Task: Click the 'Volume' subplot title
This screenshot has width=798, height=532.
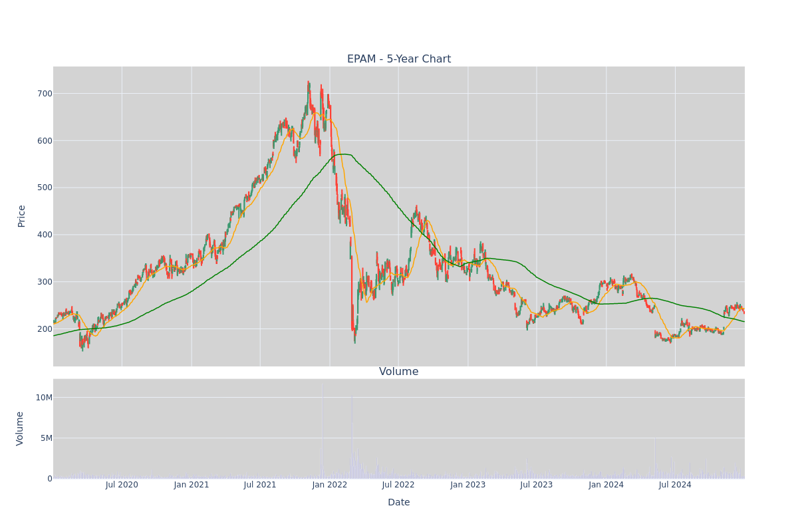Action: click(399, 372)
